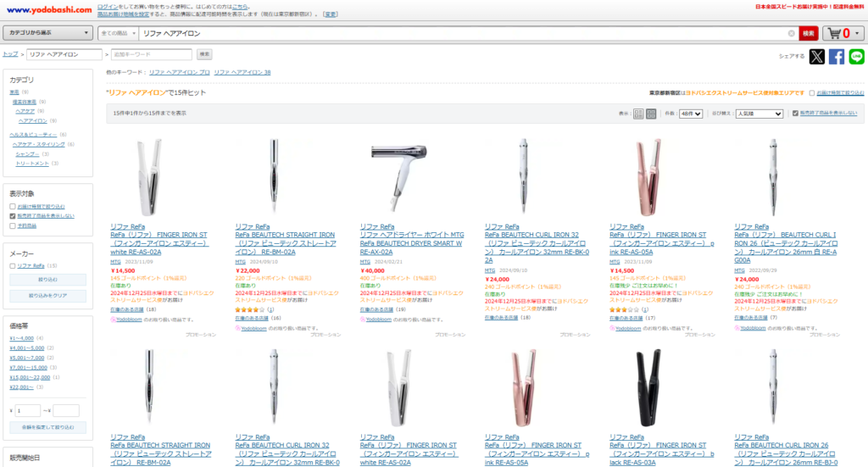This screenshot has width=868, height=467.
Task: Click the 絞り込む button under maker
Action: 47,280
